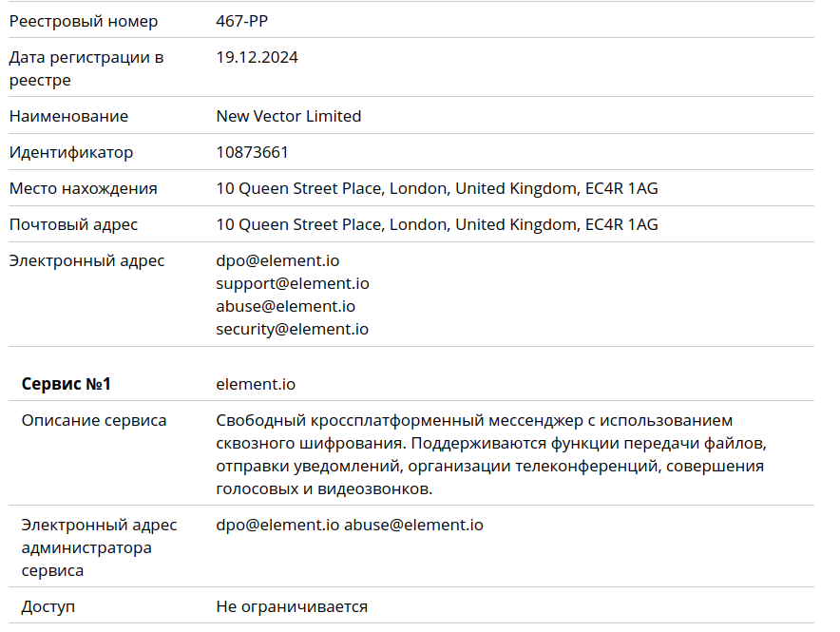Screen dimensions: 840x632
Task: Click the Сервис №1 heading
Action: (67, 384)
